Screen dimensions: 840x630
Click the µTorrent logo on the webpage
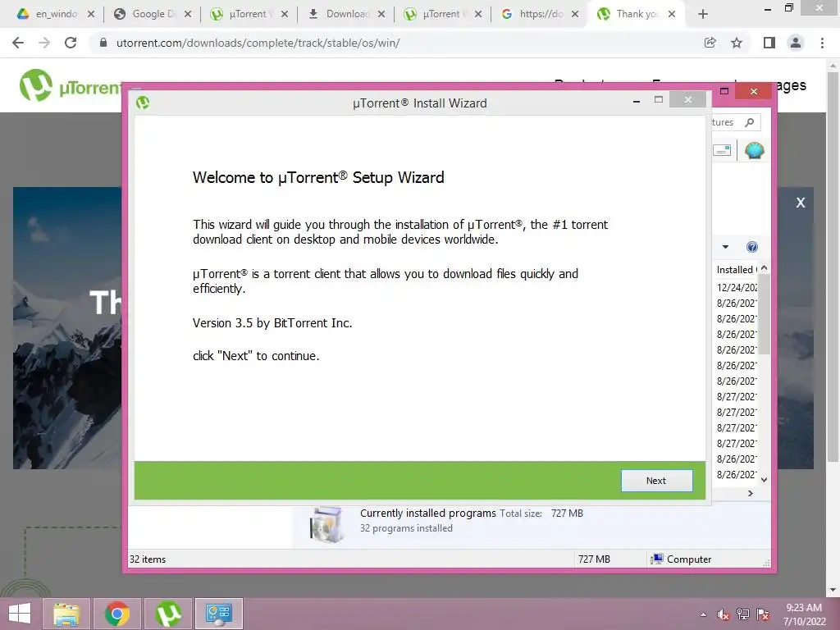coord(70,85)
